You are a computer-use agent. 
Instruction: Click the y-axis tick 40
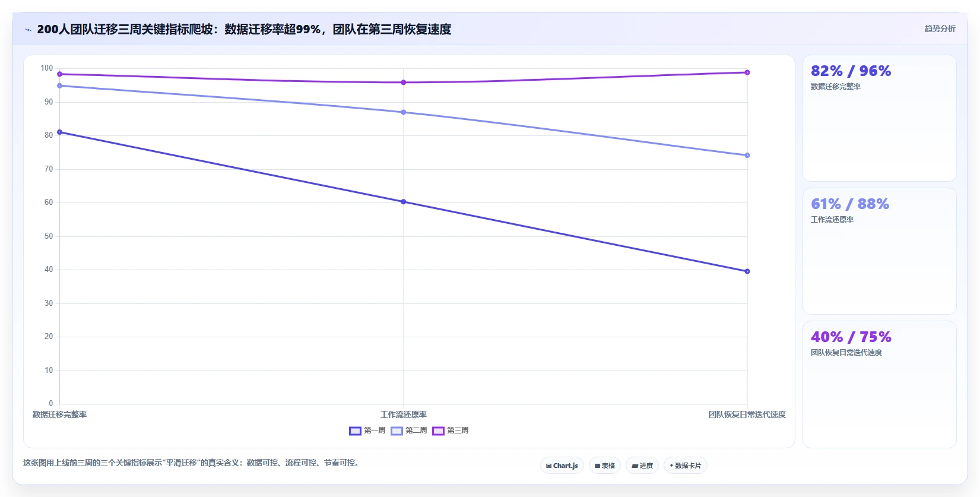(49, 270)
